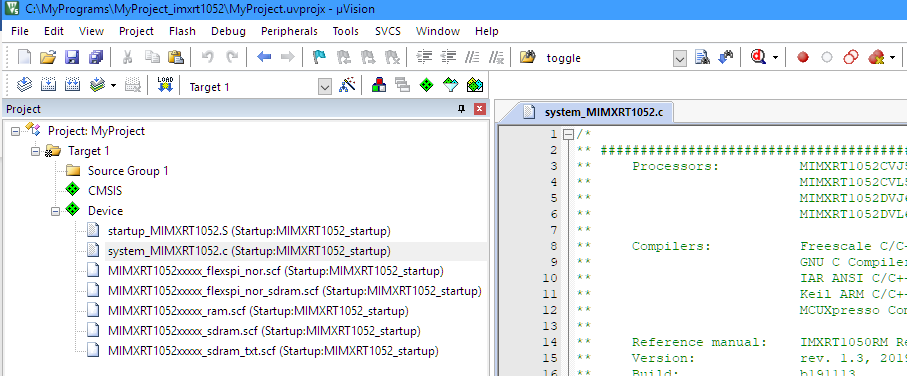This screenshot has width=907, height=376.
Task: Click the Incremental Find binoculars icon
Action: click(725, 57)
